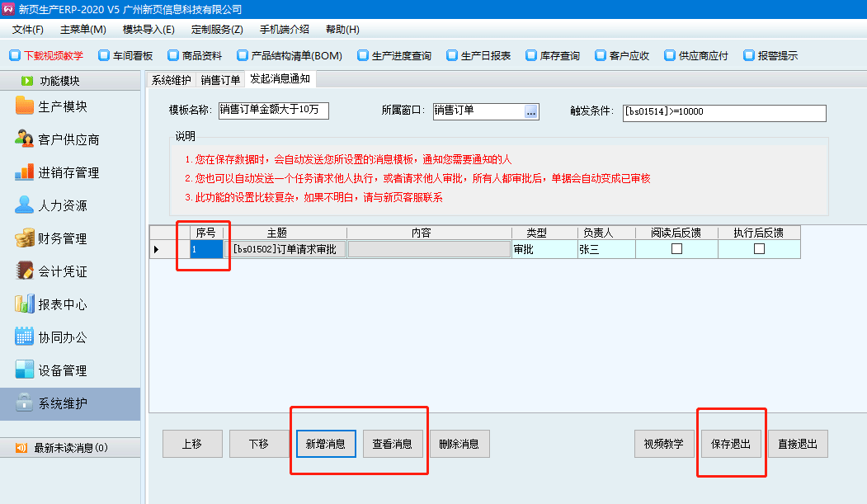This screenshot has width=867, height=504.
Task: Click the 模板名称 text field
Action: click(x=273, y=111)
